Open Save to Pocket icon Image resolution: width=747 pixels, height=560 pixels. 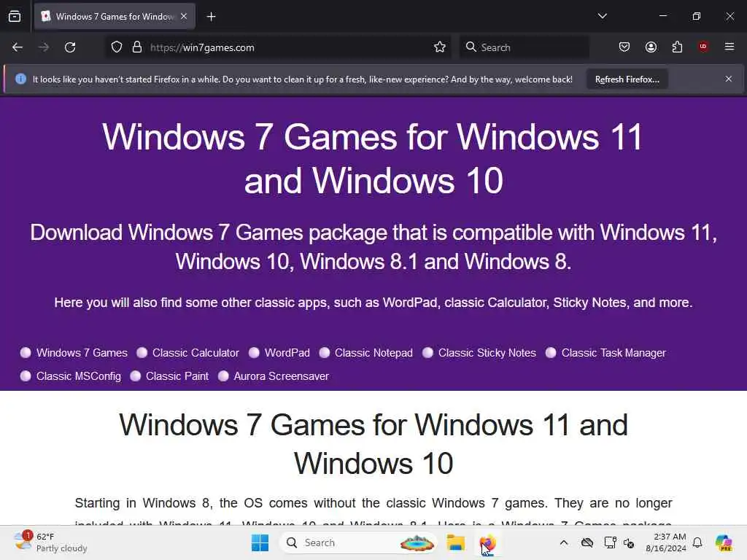click(x=624, y=47)
